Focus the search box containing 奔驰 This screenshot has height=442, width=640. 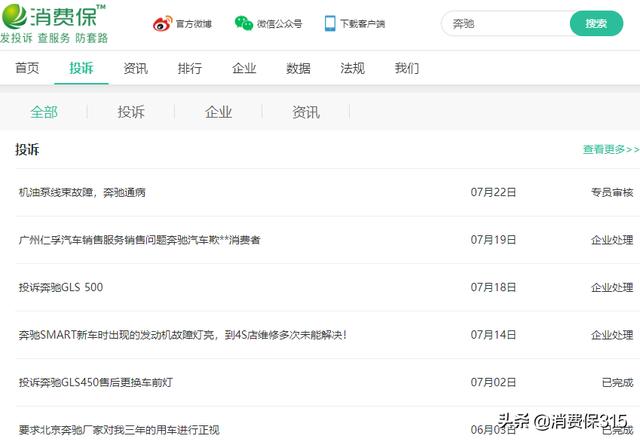506,24
